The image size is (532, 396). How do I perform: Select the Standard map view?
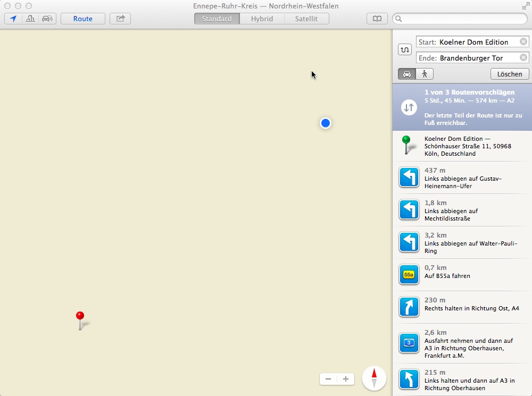click(x=217, y=19)
